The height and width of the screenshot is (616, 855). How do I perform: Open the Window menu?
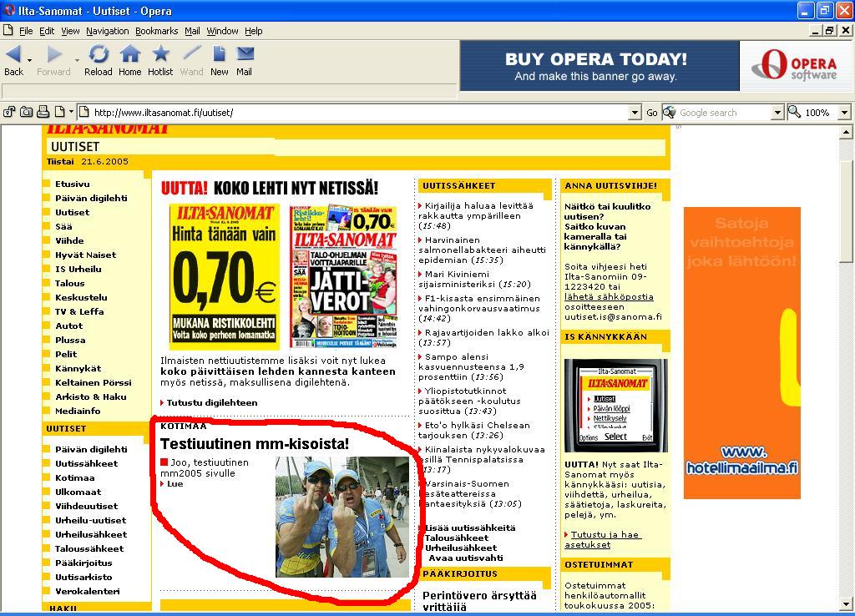(x=222, y=31)
